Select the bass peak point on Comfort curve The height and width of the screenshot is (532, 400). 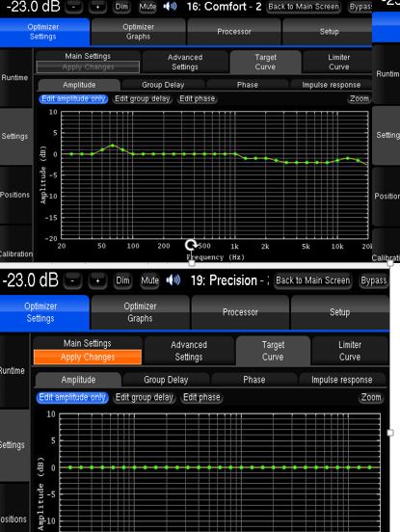pyautogui.click(x=113, y=146)
